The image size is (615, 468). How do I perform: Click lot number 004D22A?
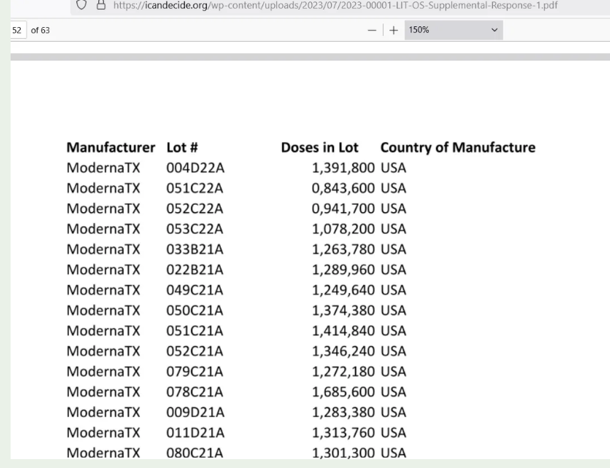pyautogui.click(x=195, y=167)
